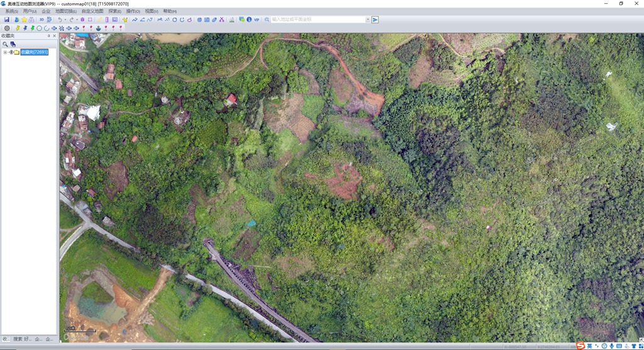The height and width of the screenshot is (350, 644).
Task: Click the 3D view toolbar icon
Action: click(x=42, y=20)
